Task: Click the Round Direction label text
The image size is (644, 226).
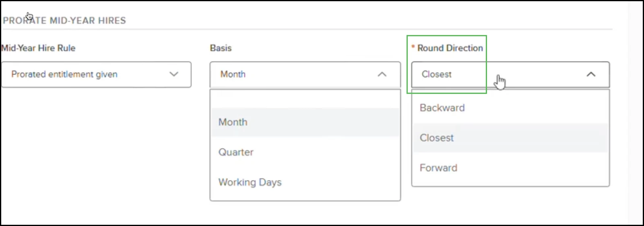Action: [450, 48]
